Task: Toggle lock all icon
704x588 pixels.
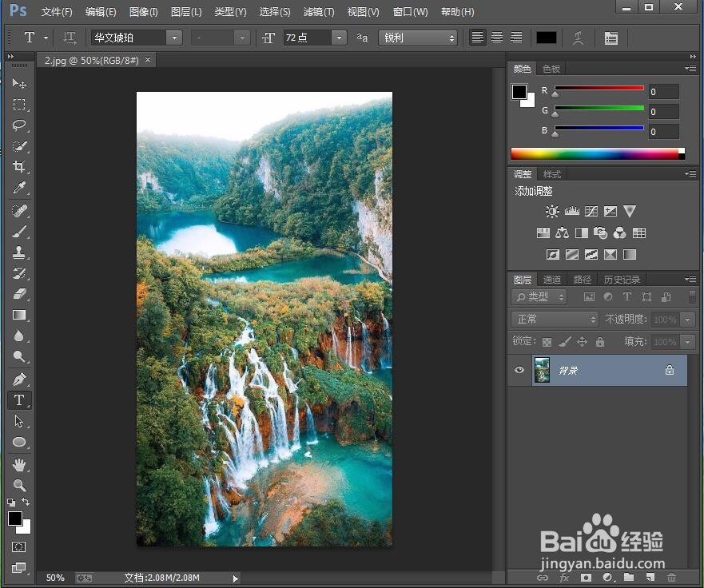Action: point(600,342)
